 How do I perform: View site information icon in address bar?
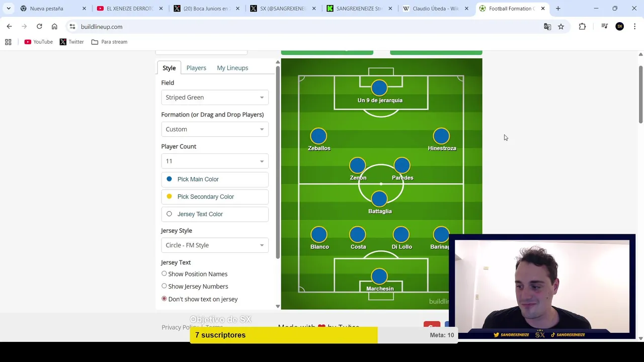(x=72, y=27)
